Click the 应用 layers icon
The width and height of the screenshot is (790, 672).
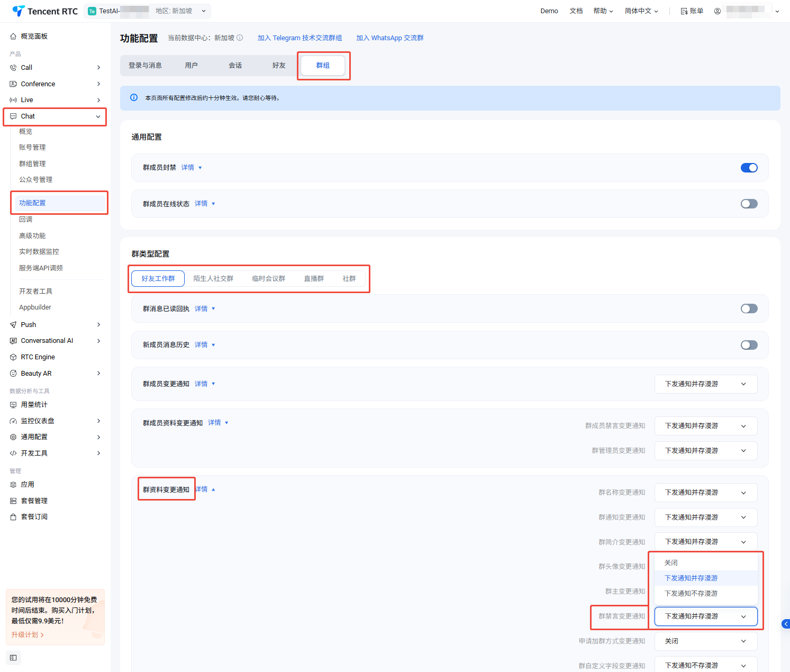pyautogui.click(x=13, y=485)
